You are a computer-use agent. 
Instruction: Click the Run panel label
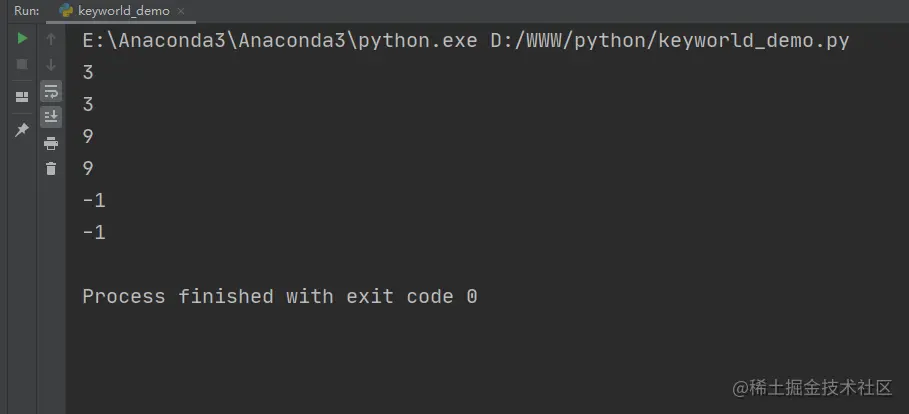[27, 11]
